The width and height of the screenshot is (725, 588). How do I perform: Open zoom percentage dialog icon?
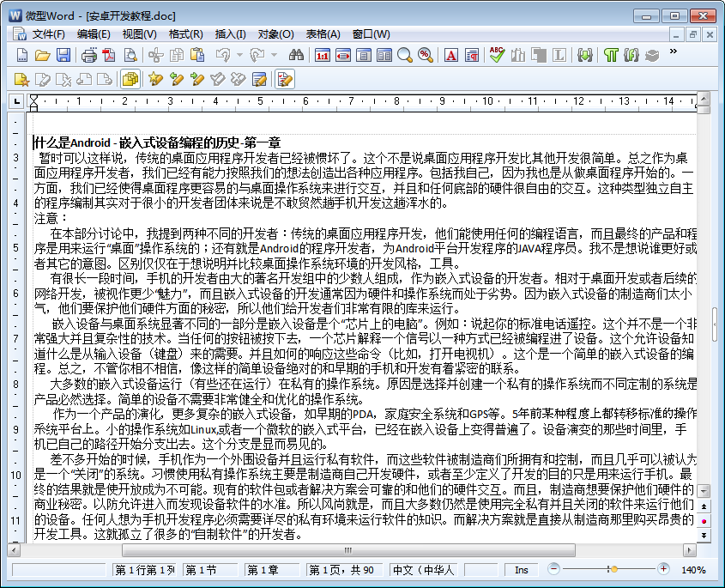pyautogui.click(x=426, y=56)
